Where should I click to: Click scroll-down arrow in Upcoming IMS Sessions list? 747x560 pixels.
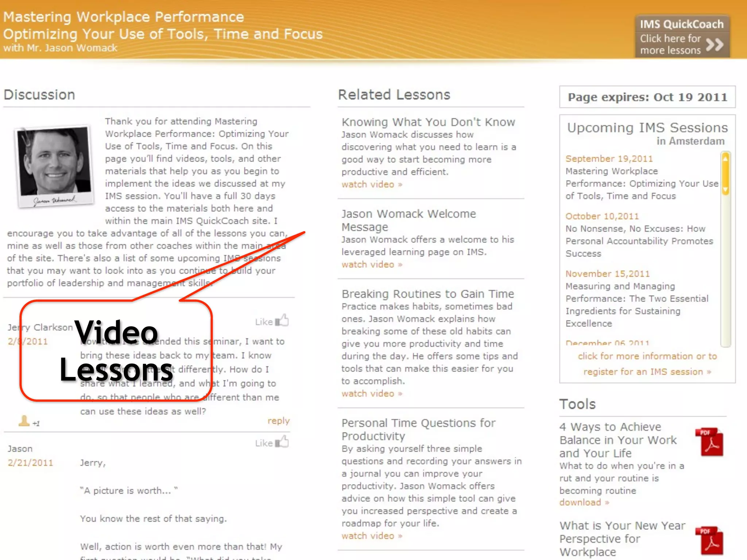725,190
